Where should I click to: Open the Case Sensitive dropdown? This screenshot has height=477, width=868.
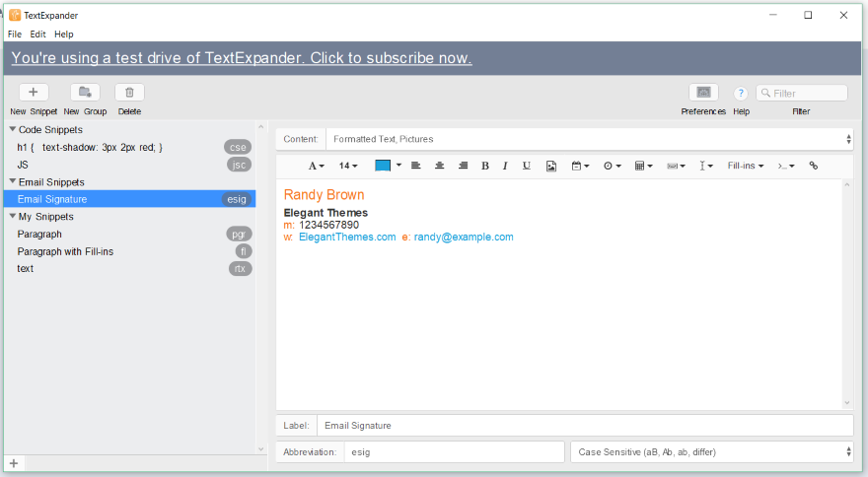coord(712,452)
